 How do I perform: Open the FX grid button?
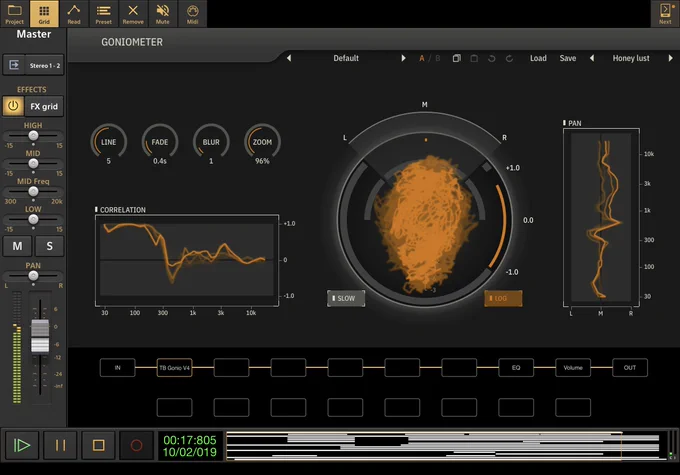44,106
